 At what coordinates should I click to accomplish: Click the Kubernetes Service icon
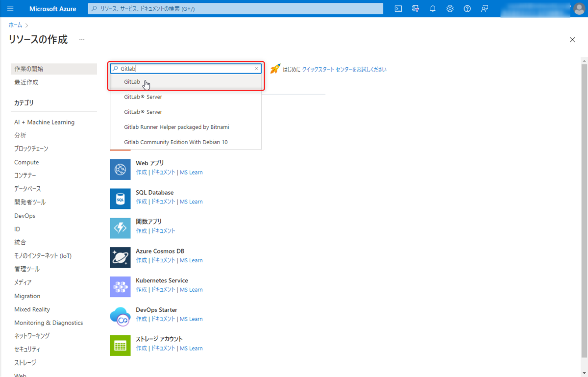coord(120,287)
